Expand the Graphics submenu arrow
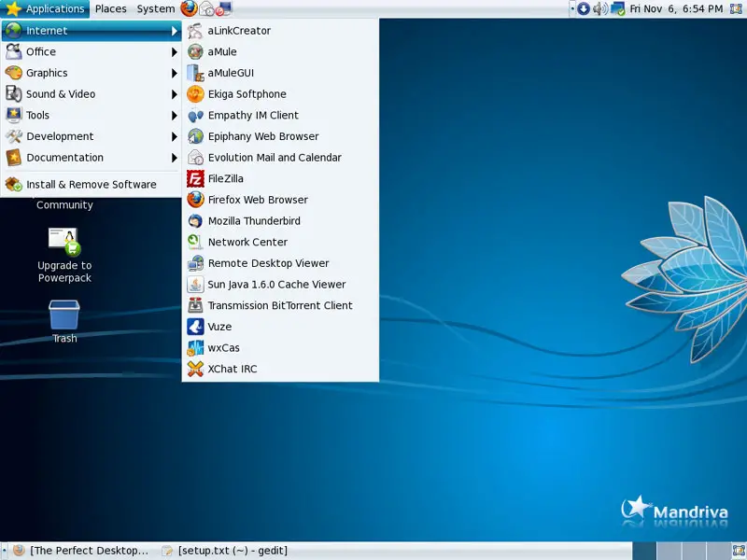This screenshot has height=560, width=747. [175, 73]
